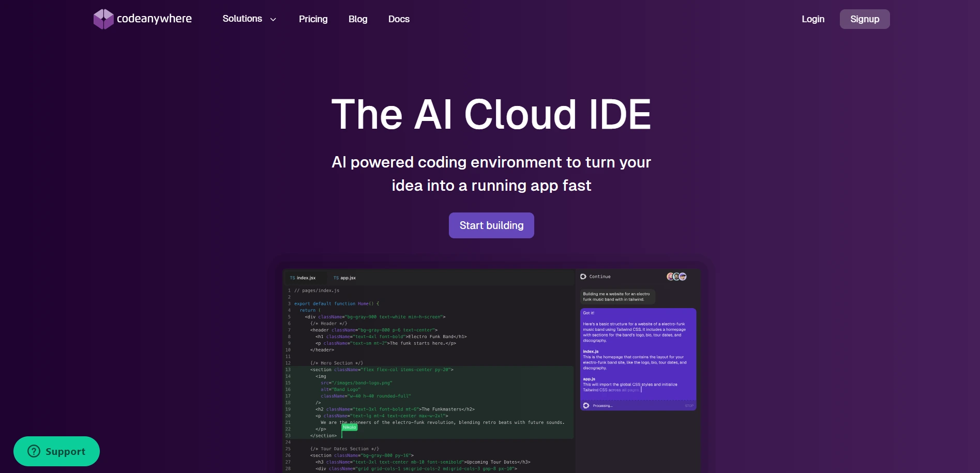Click the rightmost collaborator avatar

pyautogui.click(x=683, y=277)
